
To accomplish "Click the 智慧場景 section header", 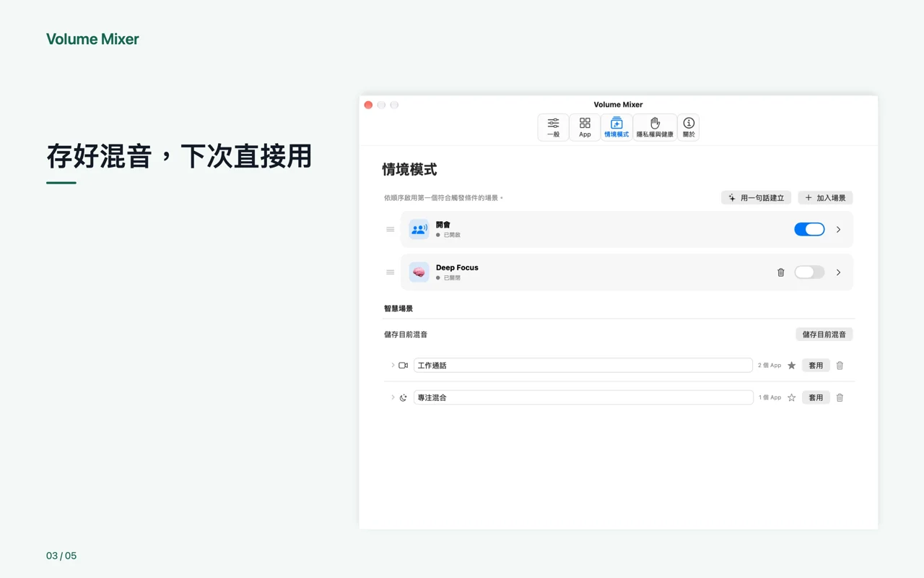I will pos(398,309).
